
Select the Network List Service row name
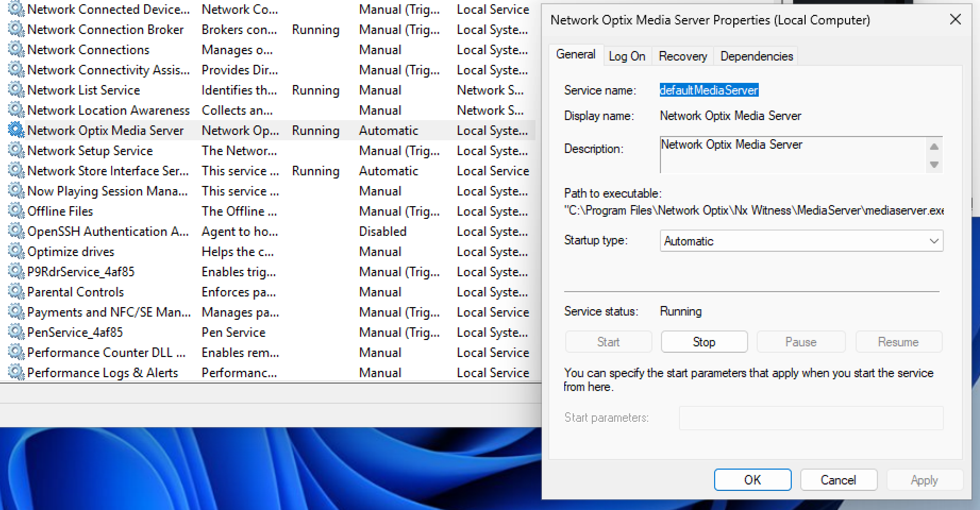[83, 90]
